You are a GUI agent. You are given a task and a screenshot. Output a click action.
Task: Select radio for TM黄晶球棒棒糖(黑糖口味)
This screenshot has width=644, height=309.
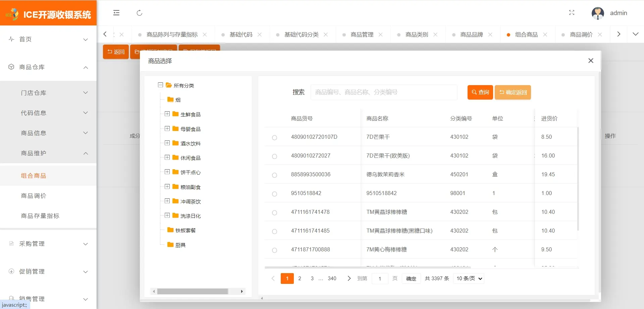coord(274,231)
